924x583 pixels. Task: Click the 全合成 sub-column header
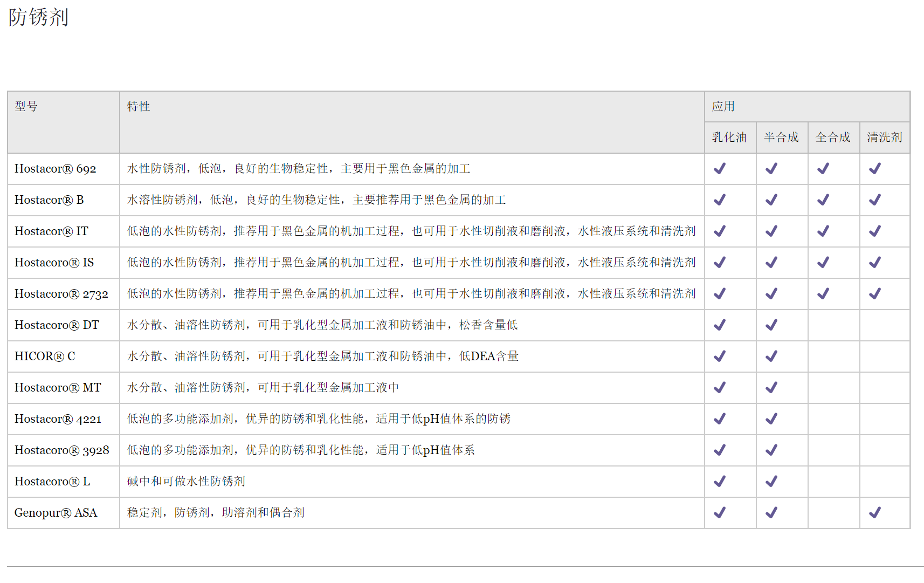pos(833,138)
